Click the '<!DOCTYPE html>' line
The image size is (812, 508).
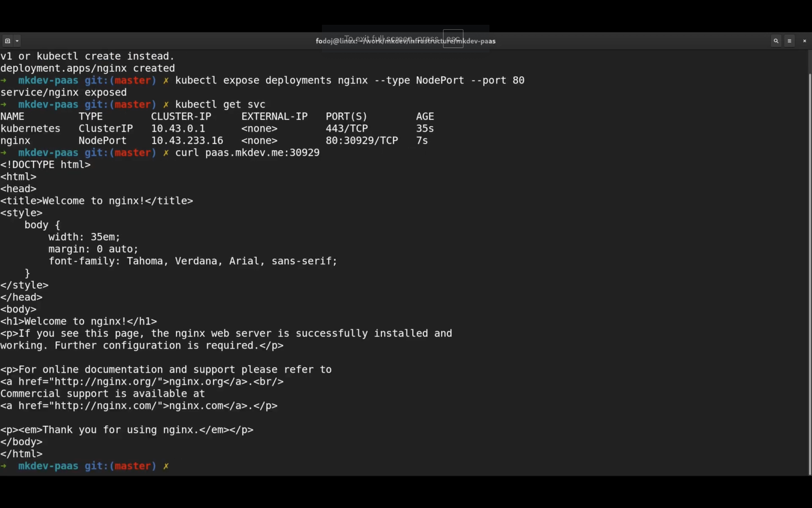click(x=45, y=165)
